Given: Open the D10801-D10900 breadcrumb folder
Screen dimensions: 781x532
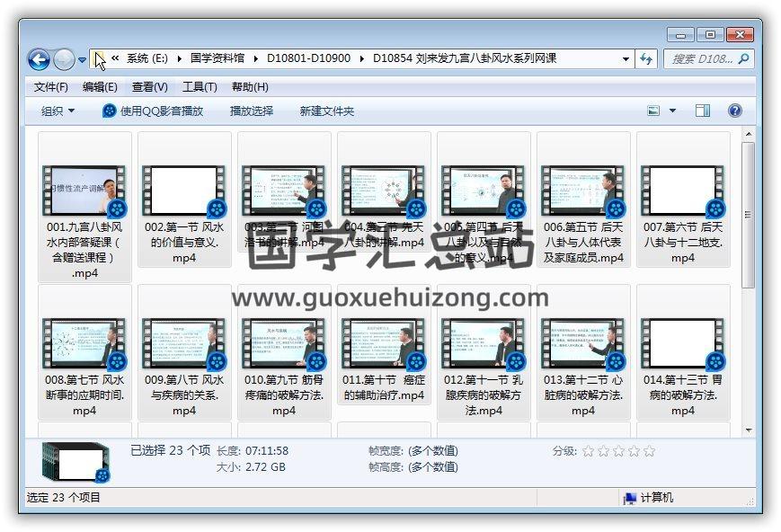Looking at the screenshot, I should (x=309, y=58).
